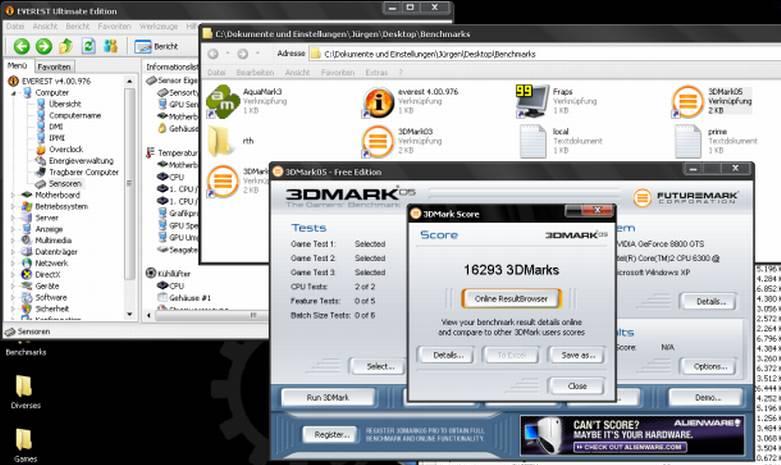Screen dimensions: 781x465
Task: Select Tragbarer Computer in the tree
Action: point(84,172)
